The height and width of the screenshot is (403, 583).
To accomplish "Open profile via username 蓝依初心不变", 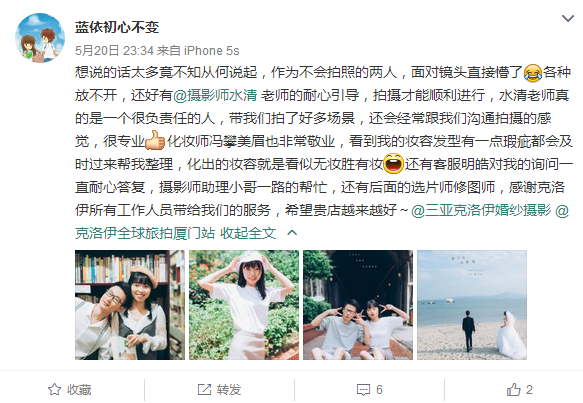I will point(117,27).
